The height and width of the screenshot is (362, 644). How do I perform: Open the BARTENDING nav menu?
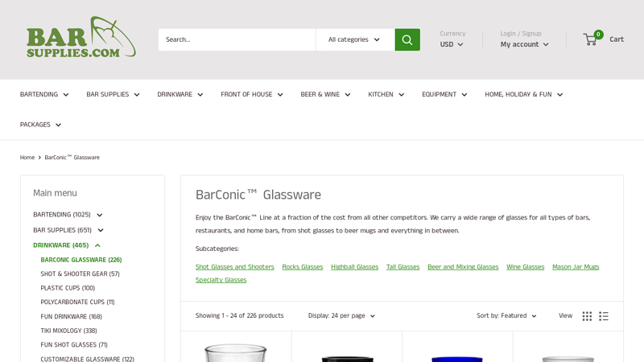(44, 94)
